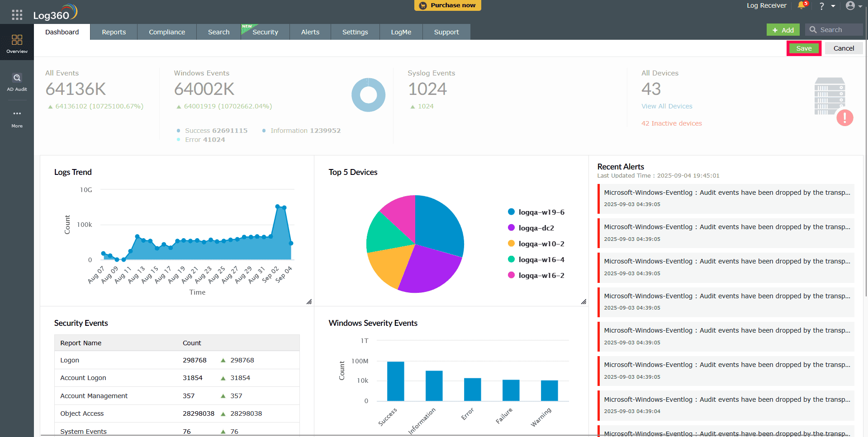Open the notifications bell showing 5 alerts
The height and width of the screenshot is (437, 868).
coord(801,6)
